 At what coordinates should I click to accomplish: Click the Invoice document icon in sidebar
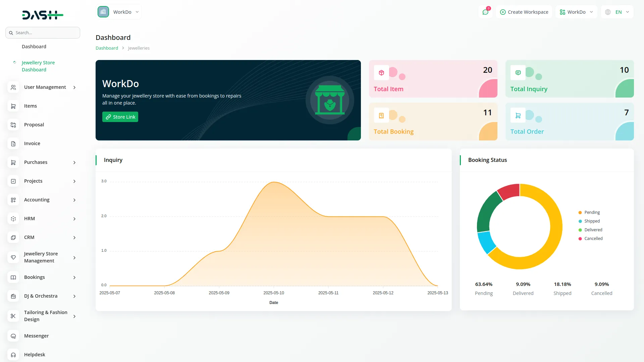point(13,143)
